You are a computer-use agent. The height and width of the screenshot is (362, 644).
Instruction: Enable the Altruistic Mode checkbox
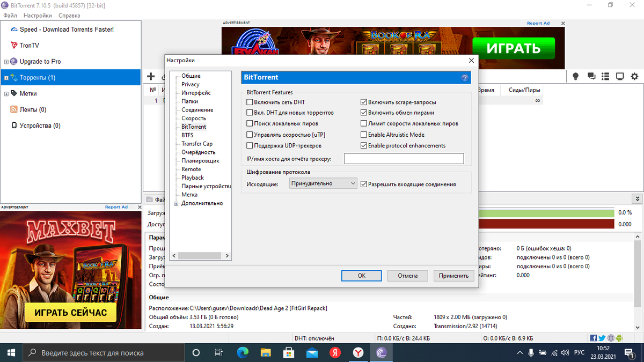click(364, 135)
